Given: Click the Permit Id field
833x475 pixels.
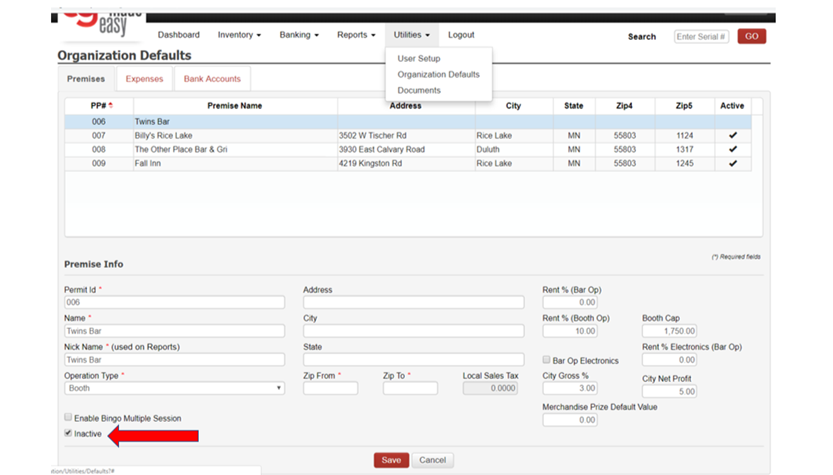Looking at the screenshot, I should click(x=174, y=302).
